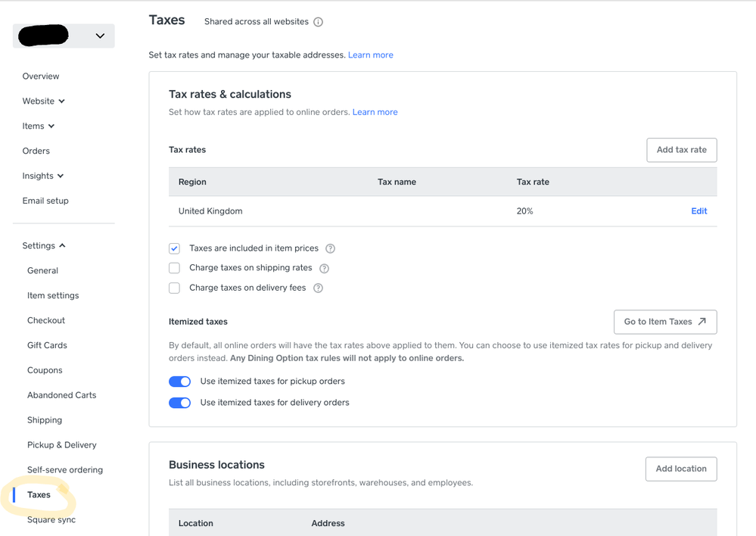Viewport: 756px width, 536px height.
Task: Expand the Website menu in sidebar
Action: [44, 101]
